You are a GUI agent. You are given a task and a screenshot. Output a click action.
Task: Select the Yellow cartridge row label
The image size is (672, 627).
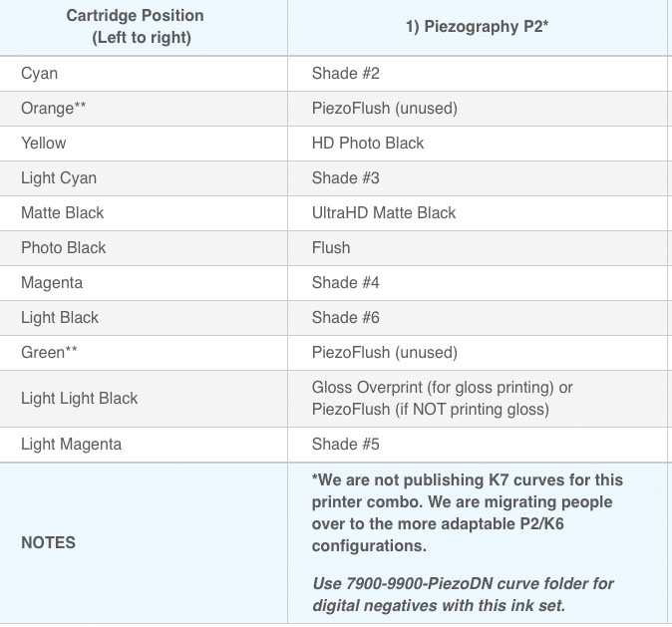tap(44, 143)
